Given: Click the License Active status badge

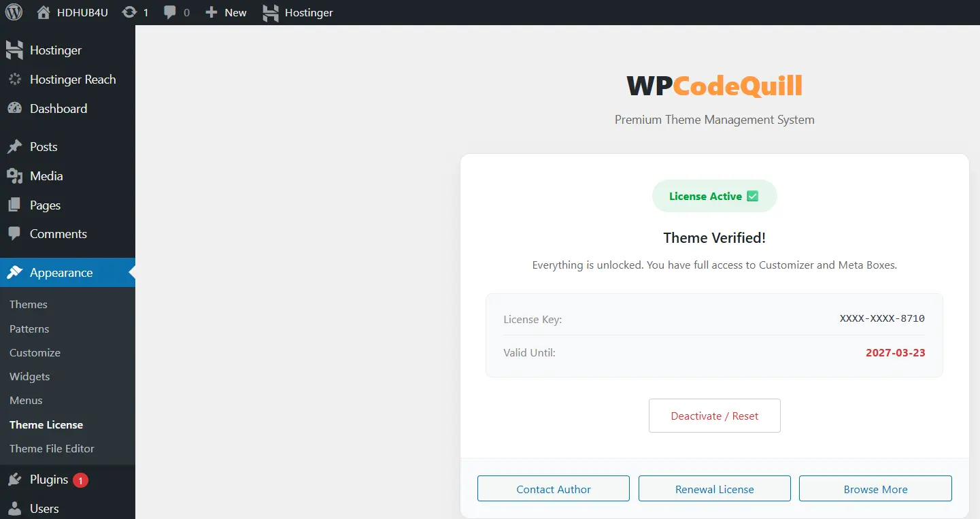Looking at the screenshot, I should click(x=714, y=197).
